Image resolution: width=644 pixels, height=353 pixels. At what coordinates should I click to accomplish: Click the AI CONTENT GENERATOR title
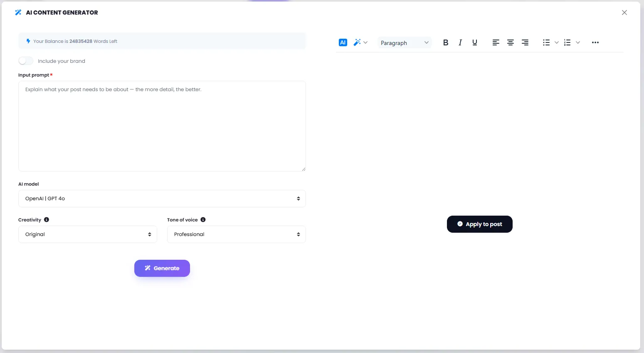pyautogui.click(x=62, y=12)
